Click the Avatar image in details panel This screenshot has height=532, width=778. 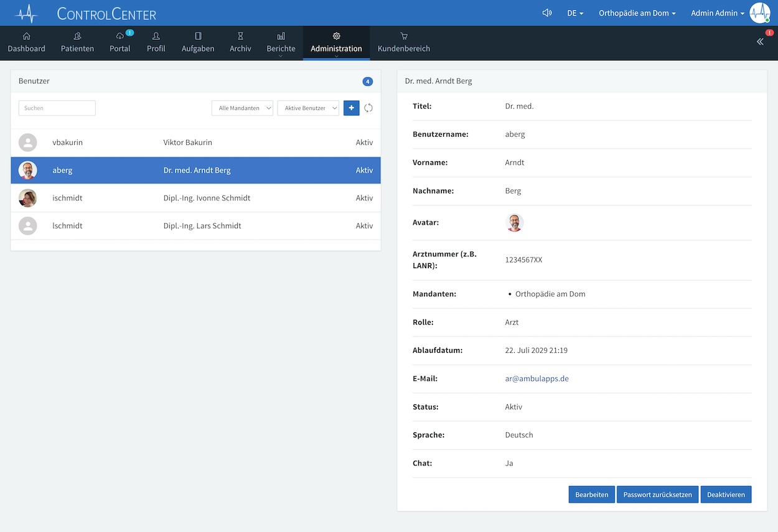pyautogui.click(x=514, y=223)
